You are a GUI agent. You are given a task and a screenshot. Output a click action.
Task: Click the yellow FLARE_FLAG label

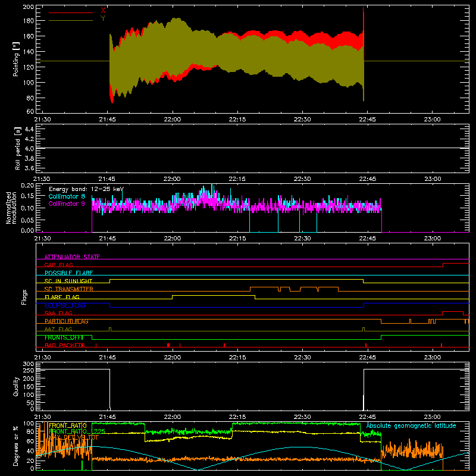[62, 297]
